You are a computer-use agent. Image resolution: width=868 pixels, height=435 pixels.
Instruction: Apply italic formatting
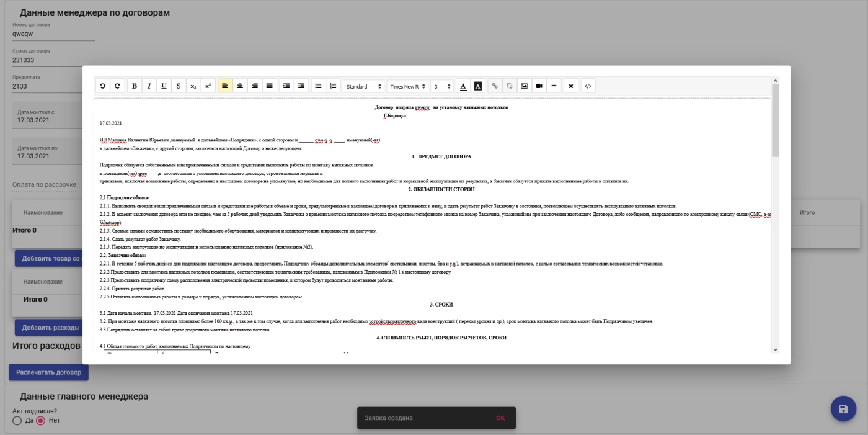pyautogui.click(x=149, y=86)
